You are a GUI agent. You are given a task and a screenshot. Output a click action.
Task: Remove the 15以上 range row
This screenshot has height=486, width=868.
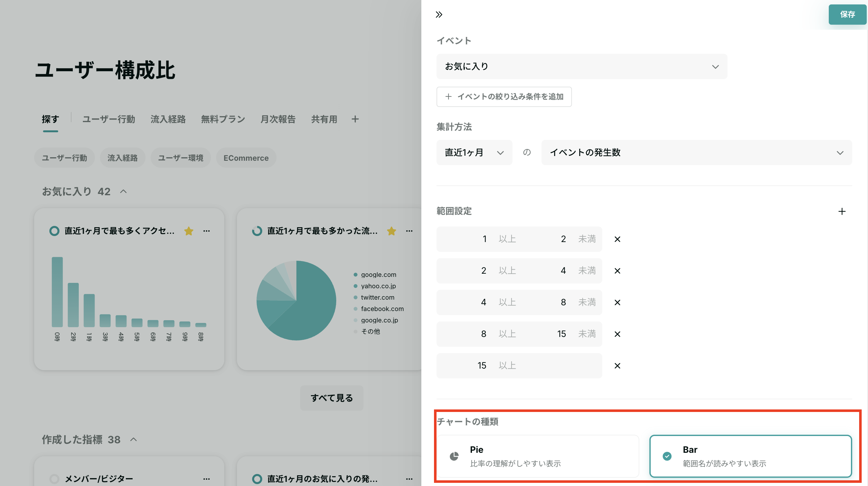[x=617, y=366]
